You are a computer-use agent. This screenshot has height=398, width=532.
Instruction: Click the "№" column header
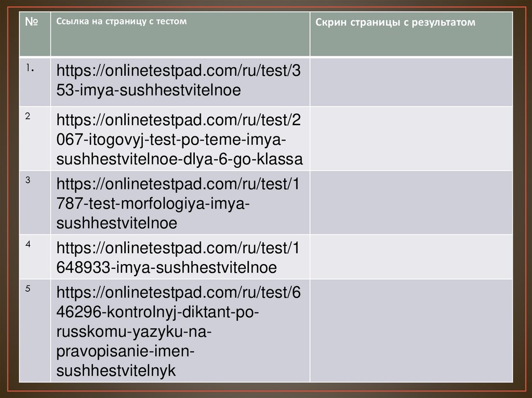pos(32,22)
